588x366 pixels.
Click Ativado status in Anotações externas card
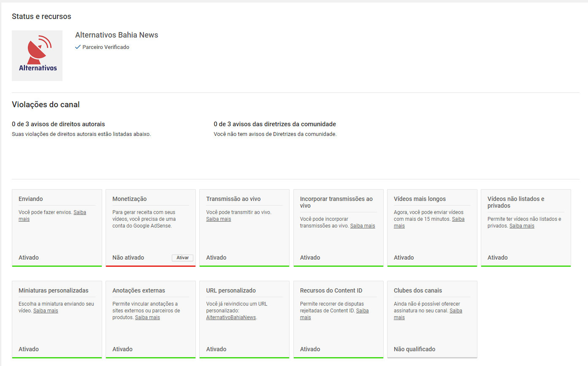(123, 349)
